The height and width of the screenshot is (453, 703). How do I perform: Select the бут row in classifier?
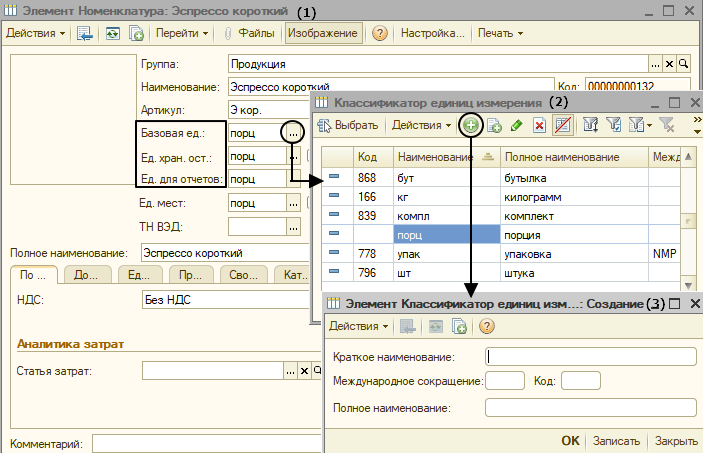pos(501,178)
